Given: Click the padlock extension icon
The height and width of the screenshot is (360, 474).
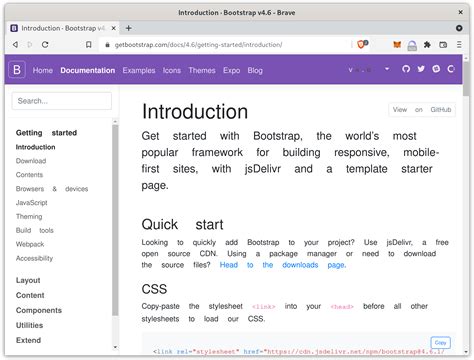Looking at the screenshot, I should 412,45.
